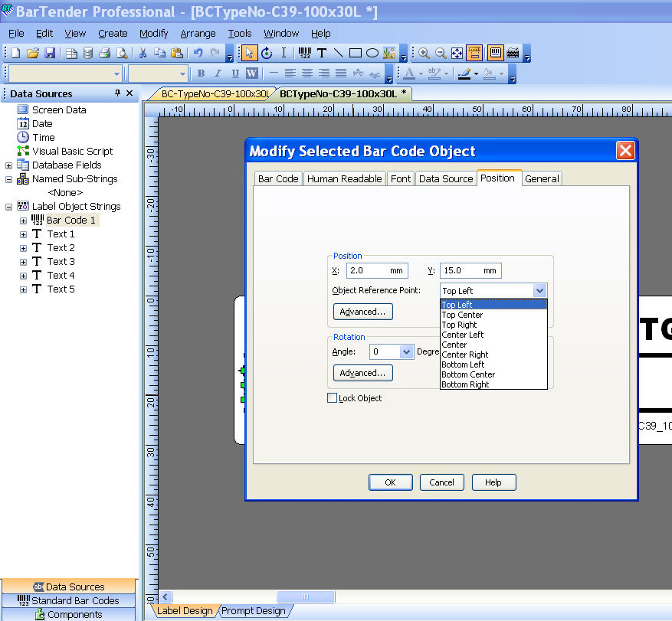This screenshot has height=621, width=672.
Task: Open the Create menu
Action: tap(113, 34)
